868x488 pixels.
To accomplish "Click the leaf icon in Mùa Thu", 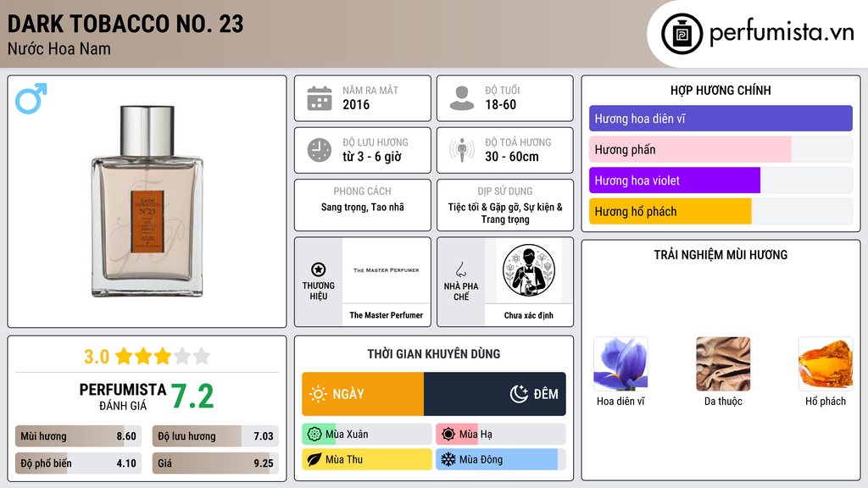I will [314, 459].
